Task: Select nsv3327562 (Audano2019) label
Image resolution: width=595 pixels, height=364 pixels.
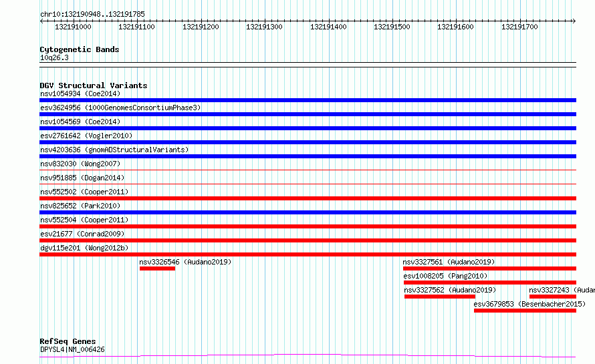Action: (450, 290)
